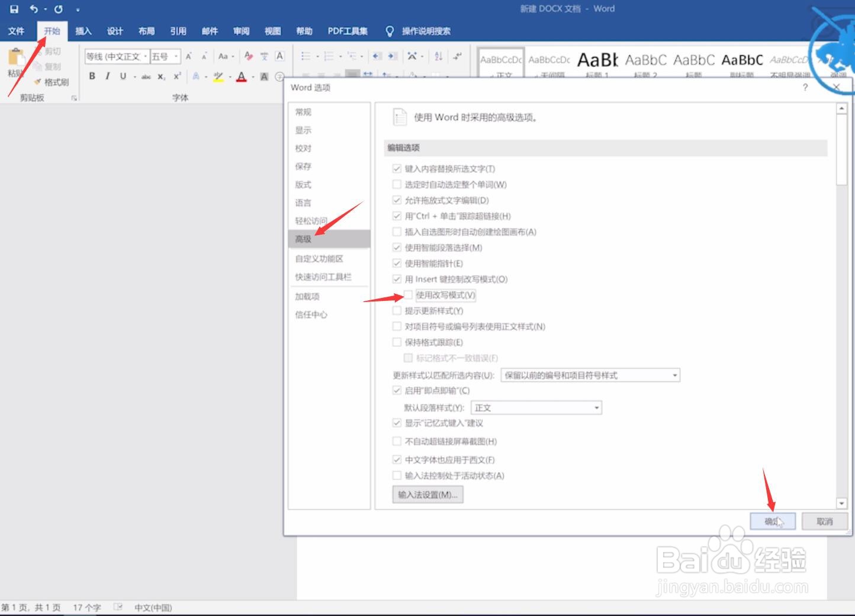Expand the 更新样式以匹配所选内容 dropdown

pos(674,375)
